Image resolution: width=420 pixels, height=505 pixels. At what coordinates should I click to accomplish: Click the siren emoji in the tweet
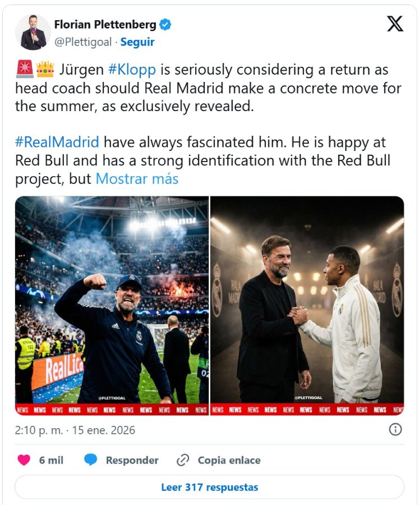(x=24, y=70)
